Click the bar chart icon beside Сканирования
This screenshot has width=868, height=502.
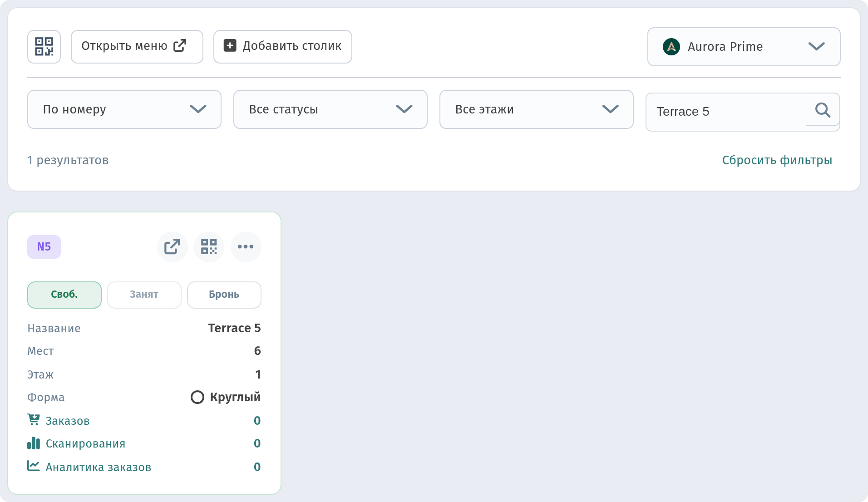pos(34,443)
